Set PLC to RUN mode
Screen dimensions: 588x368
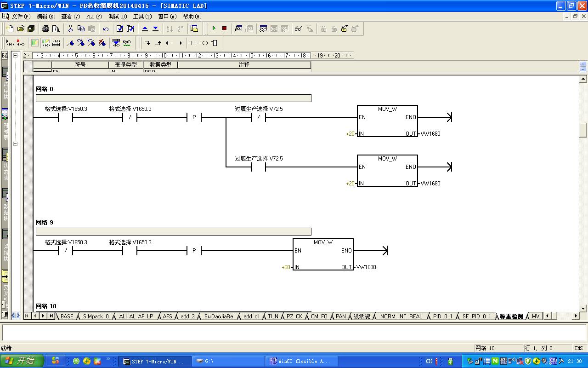coord(214,29)
